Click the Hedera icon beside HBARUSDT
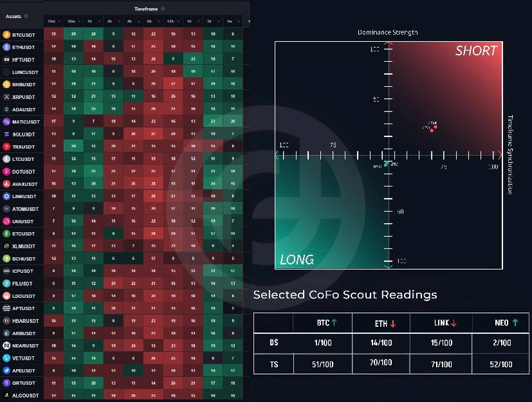532x402 pixels. [6, 320]
